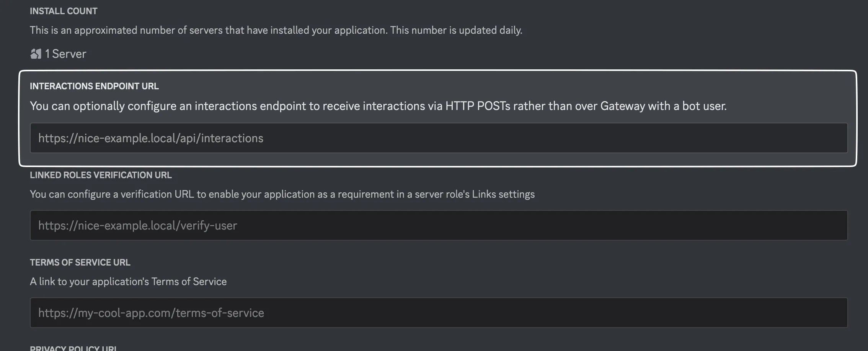Click the linked roles description sentence

(x=282, y=194)
